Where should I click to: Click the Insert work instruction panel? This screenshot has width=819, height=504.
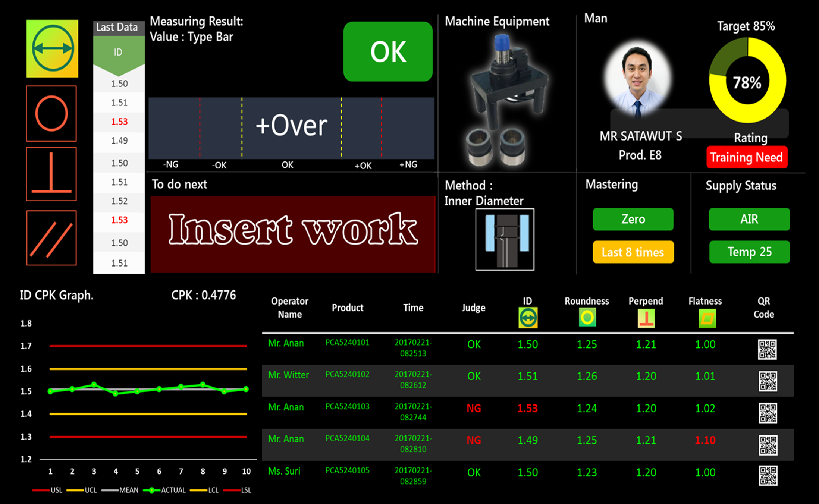[x=293, y=234]
